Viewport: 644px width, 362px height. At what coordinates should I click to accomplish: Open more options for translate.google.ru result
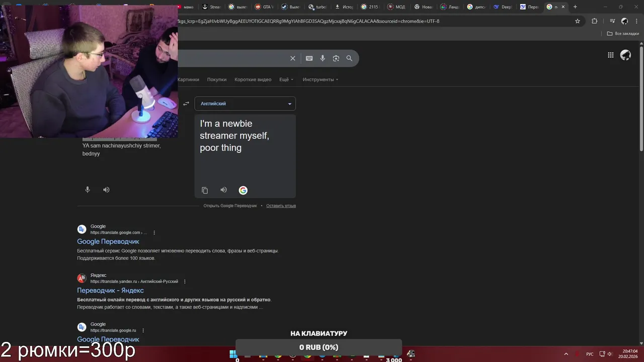[143, 330]
